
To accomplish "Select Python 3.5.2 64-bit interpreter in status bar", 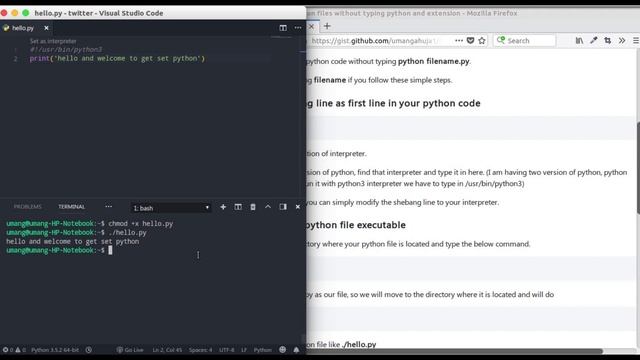I will 55,350.
